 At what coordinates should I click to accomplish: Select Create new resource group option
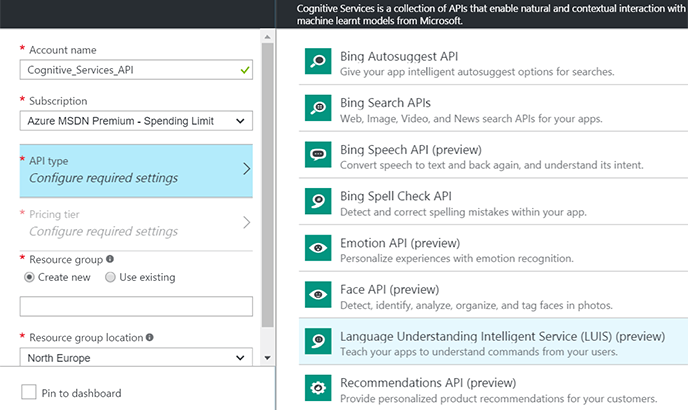(x=29, y=277)
